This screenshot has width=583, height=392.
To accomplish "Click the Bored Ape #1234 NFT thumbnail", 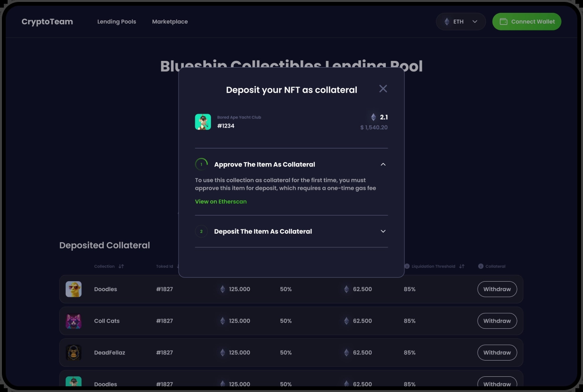I will 203,122.
